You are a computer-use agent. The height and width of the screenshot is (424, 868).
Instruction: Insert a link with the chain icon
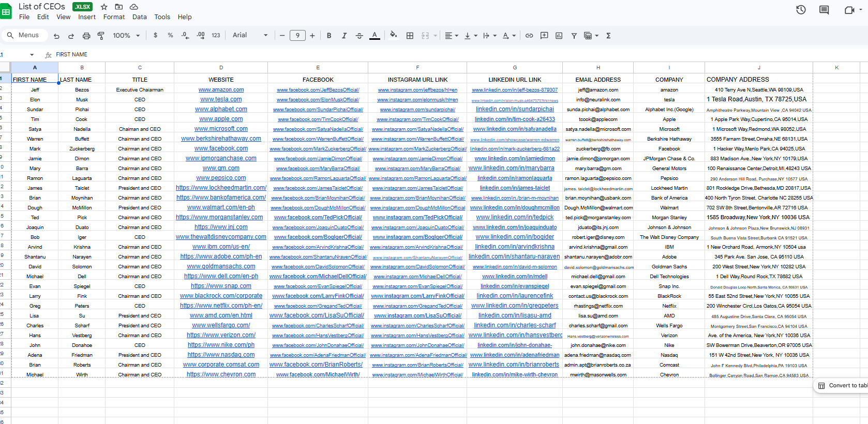tap(529, 36)
